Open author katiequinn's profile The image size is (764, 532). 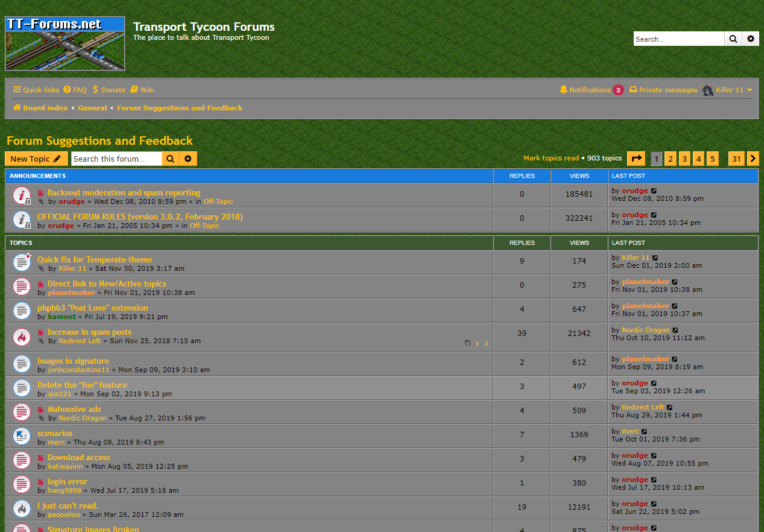[66, 466]
